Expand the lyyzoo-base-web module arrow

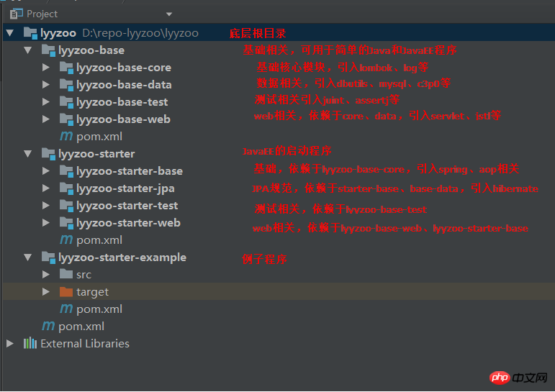point(46,119)
